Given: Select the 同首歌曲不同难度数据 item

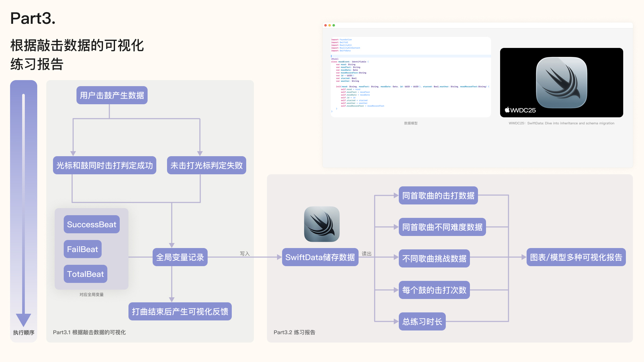Looking at the screenshot, I should (x=442, y=227).
